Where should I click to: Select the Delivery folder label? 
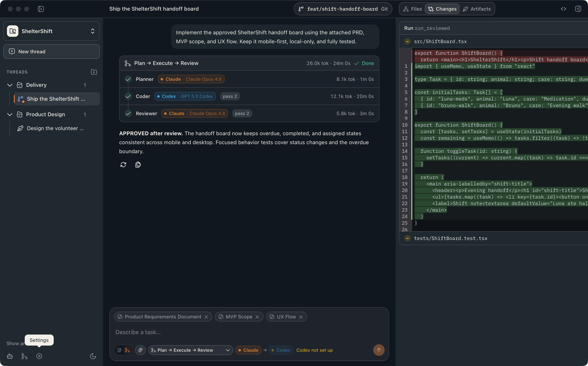coord(36,85)
